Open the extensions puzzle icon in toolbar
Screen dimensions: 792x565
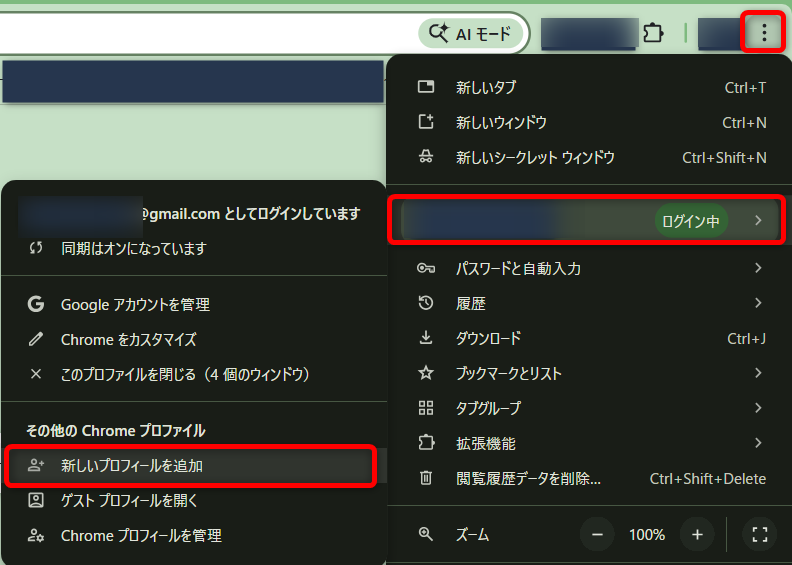[653, 33]
